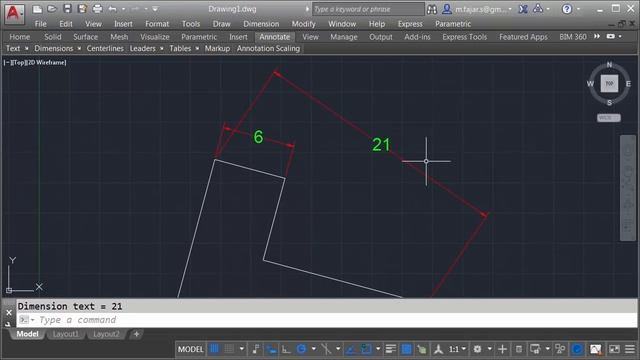Click the ViewCube top face

coord(609,83)
